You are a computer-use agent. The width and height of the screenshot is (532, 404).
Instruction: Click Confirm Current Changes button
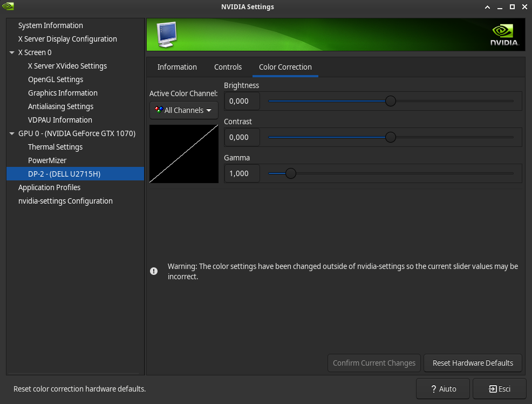pos(374,363)
